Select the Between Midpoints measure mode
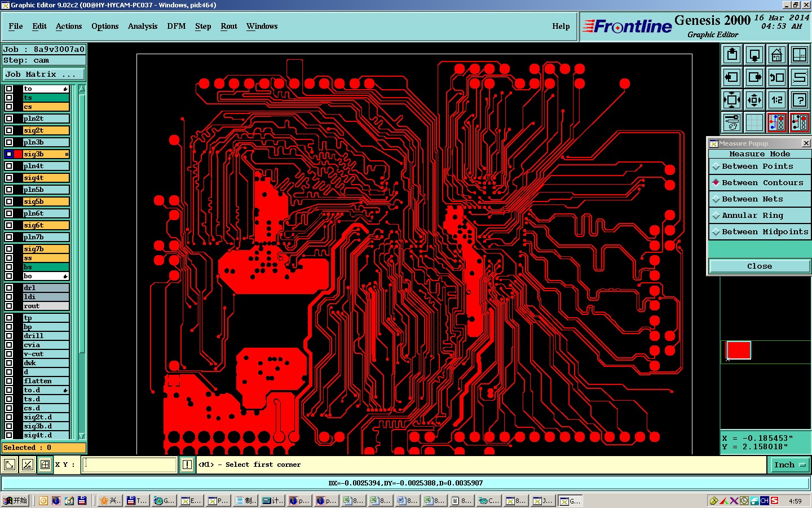This screenshot has width=812, height=508. pos(760,232)
